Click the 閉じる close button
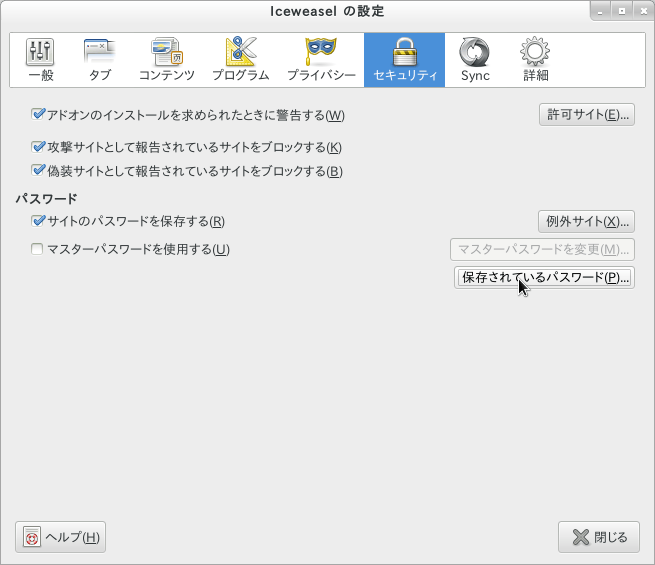 (599, 537)
